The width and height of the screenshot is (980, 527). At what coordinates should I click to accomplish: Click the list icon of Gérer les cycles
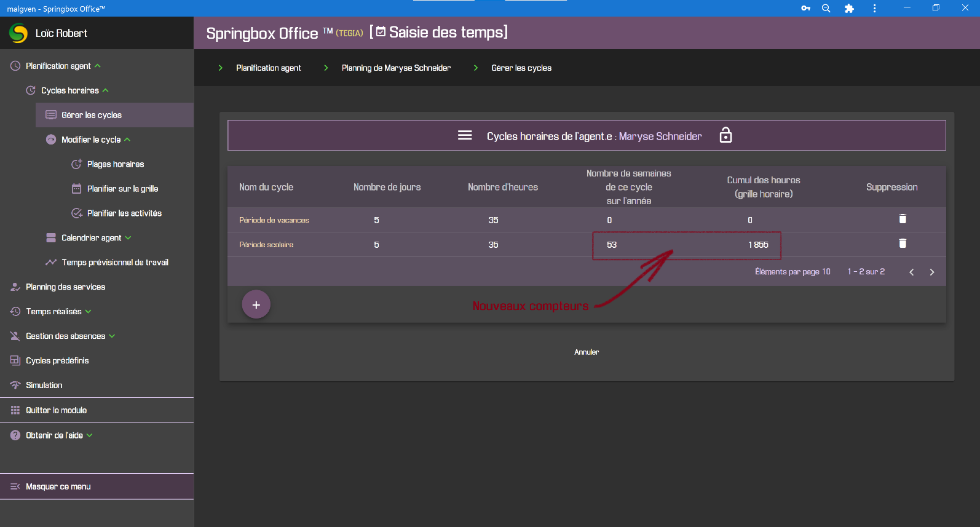51,115
